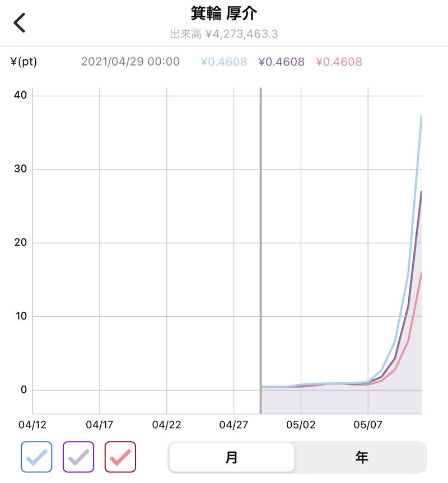
Task: Toggle the purple line checkbox
Action: [x=78, y=457]
